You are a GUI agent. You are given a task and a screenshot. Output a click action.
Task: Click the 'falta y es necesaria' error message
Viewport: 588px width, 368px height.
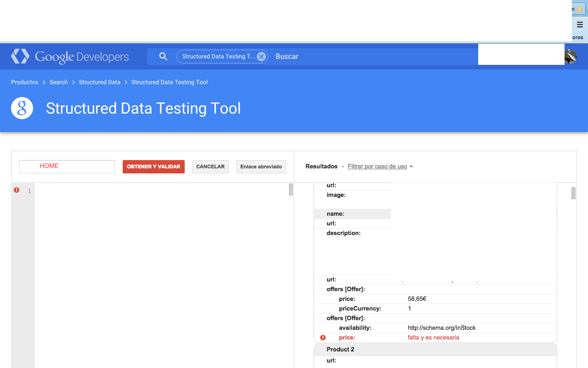(434, 338)
